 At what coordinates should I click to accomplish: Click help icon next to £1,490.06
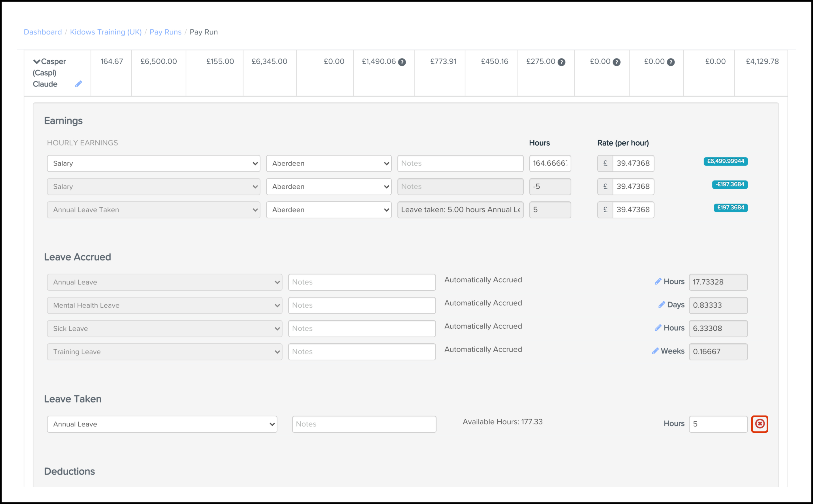[402, 62]
